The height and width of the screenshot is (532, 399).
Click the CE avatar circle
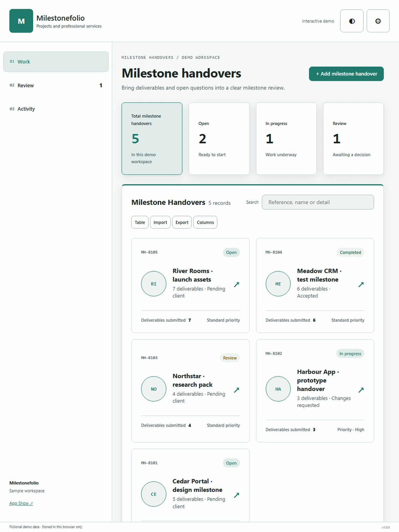[154, 494]
